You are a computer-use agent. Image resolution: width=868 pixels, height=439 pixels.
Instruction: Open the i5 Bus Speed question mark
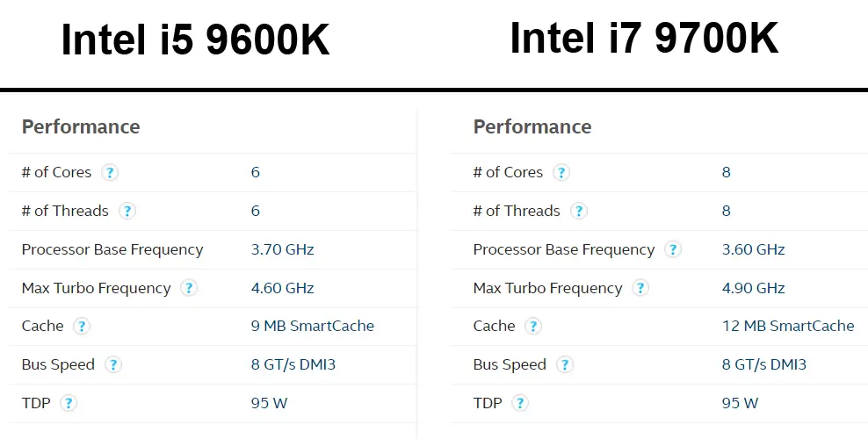point(113,365)
